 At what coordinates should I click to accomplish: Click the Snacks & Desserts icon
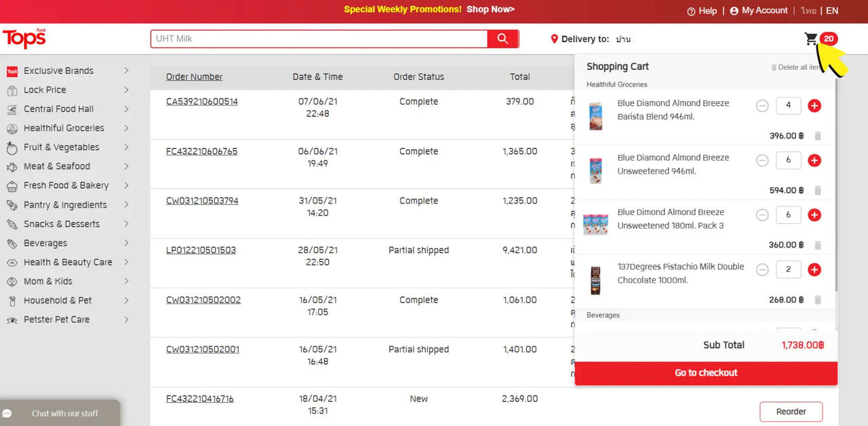12,224
